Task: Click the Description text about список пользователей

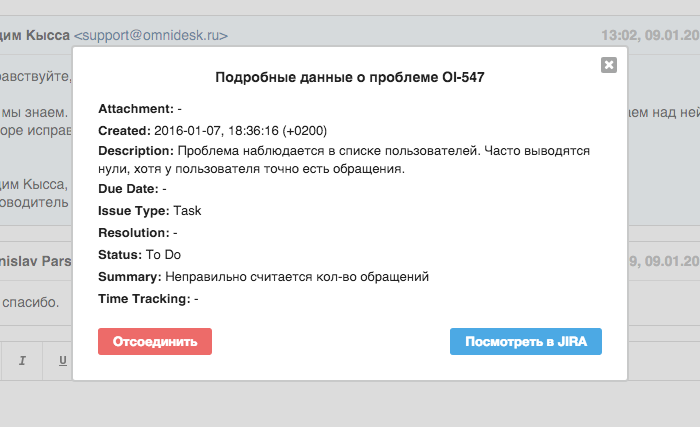Action: coord(344,160)
